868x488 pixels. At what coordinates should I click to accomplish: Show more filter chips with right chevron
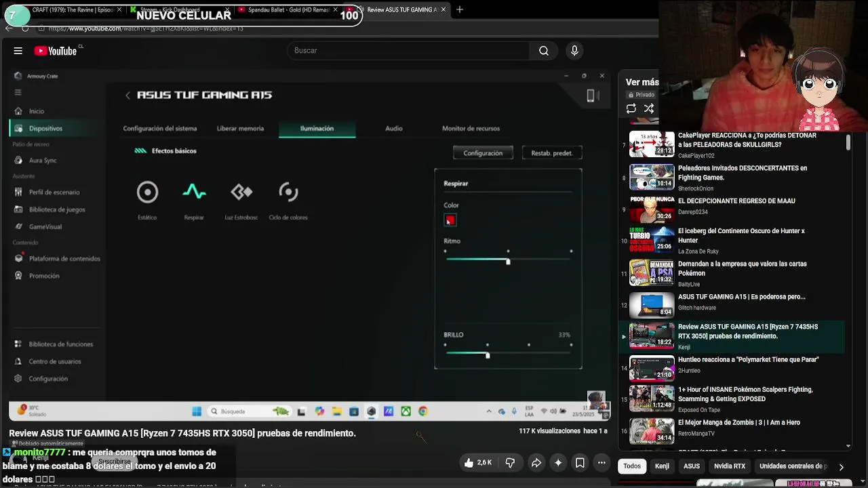(x=841, y=467)
